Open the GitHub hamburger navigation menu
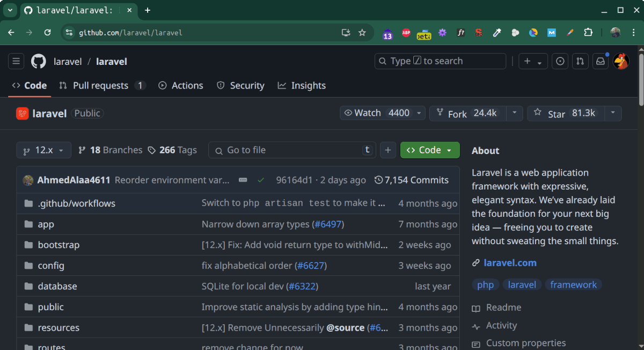 pos(16,61)
